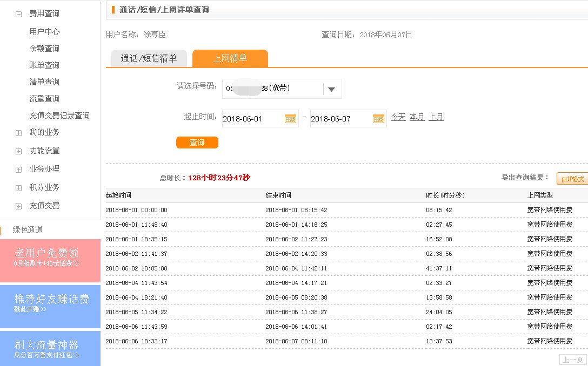The image size is (588, 366).
Task: Click the 上一页 pagination control
Action: pyautogui.click(x=573, y=359)
